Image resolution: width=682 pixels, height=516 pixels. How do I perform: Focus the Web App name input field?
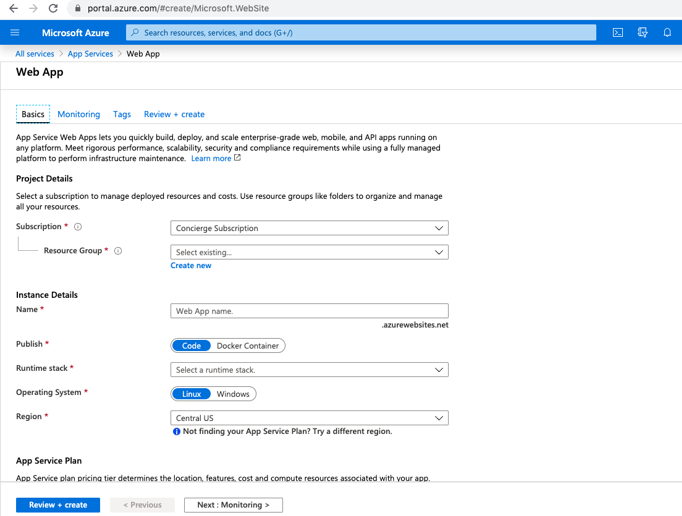[309, 311]
